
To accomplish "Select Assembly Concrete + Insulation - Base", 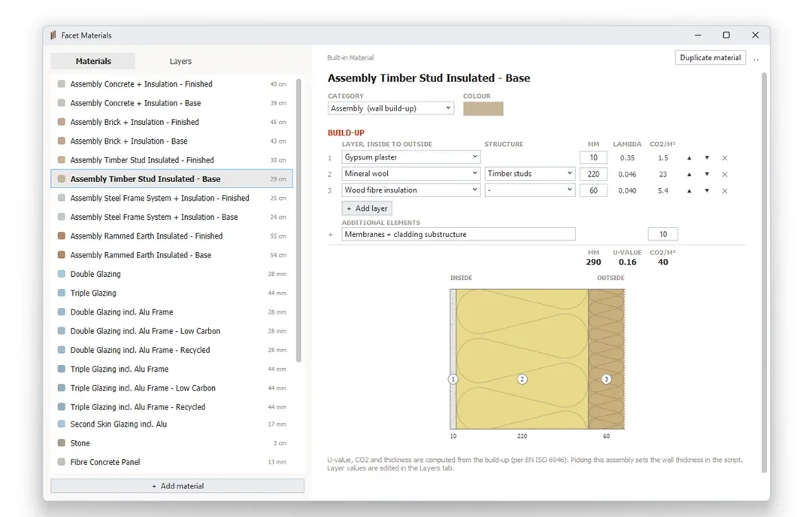I will tap(172, 103).
